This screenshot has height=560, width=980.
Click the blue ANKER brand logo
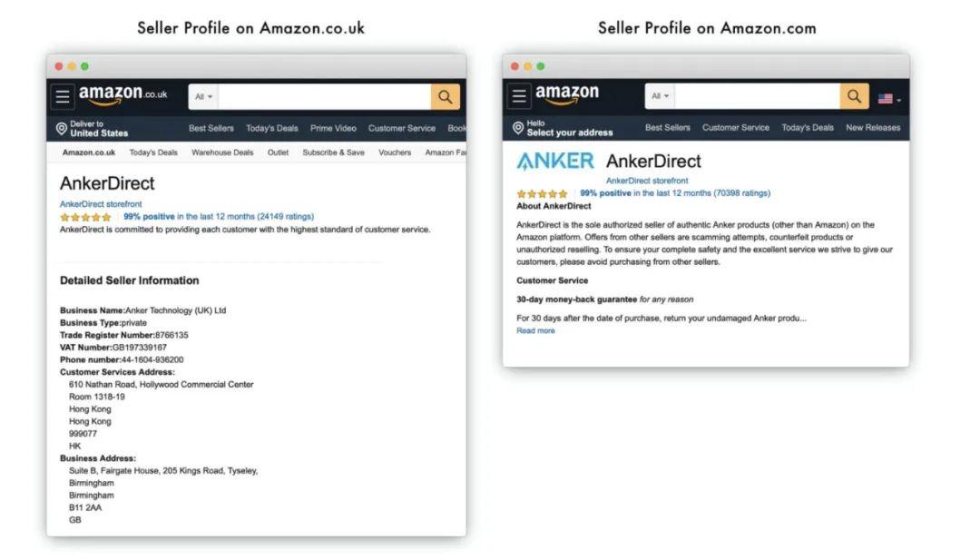point(555,162)
